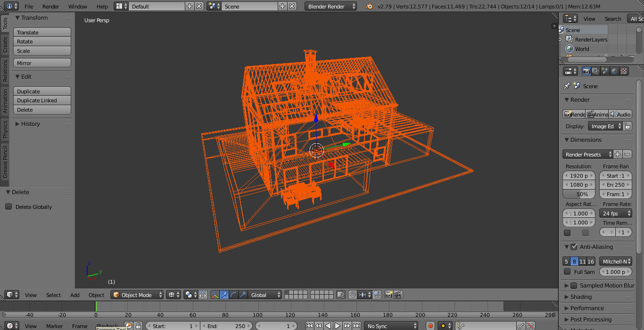Open the Help menu
The width and height of the screenshot is (644, 330).
102,7
